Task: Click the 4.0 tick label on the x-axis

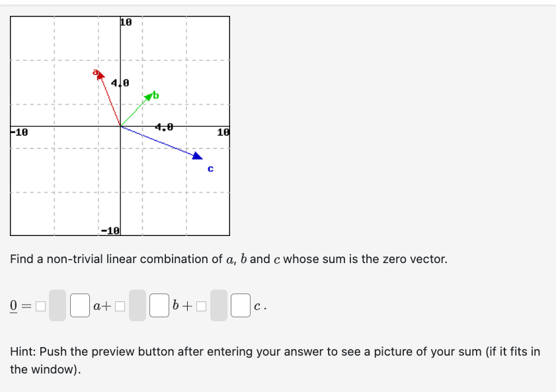Action: tap(163, 126)
